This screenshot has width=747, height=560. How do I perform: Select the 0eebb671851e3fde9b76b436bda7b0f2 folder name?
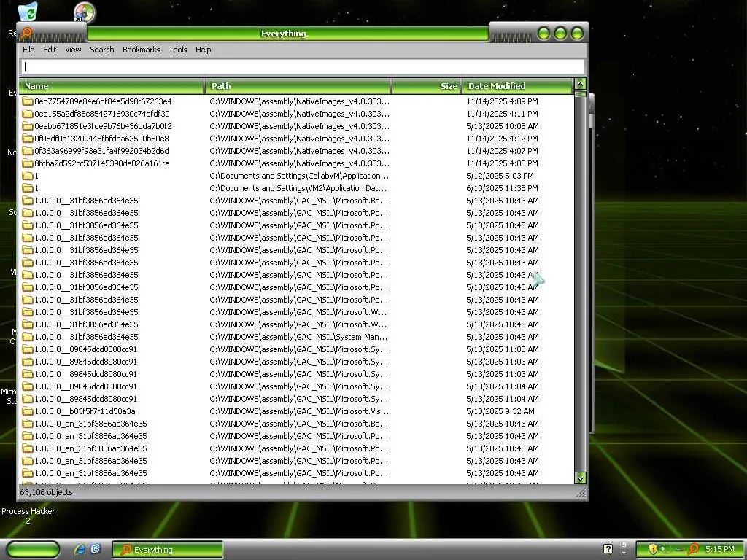pos(103,126)
